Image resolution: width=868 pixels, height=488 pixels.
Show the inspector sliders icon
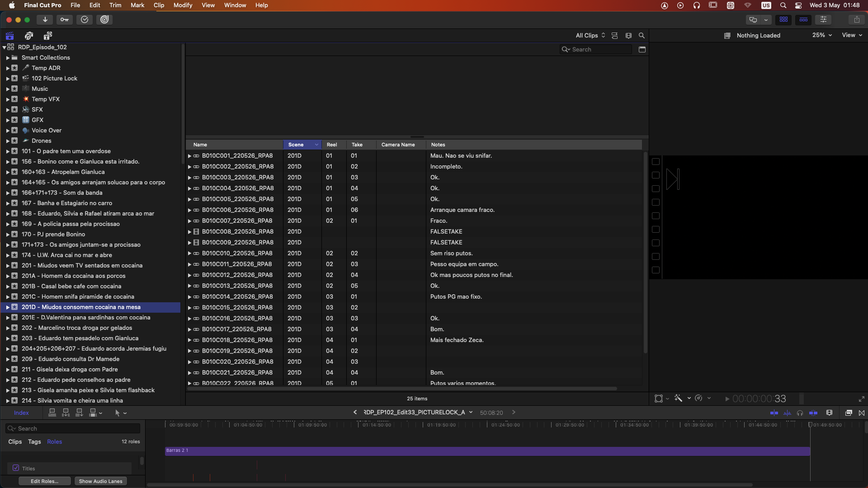[x=823, y=19]
